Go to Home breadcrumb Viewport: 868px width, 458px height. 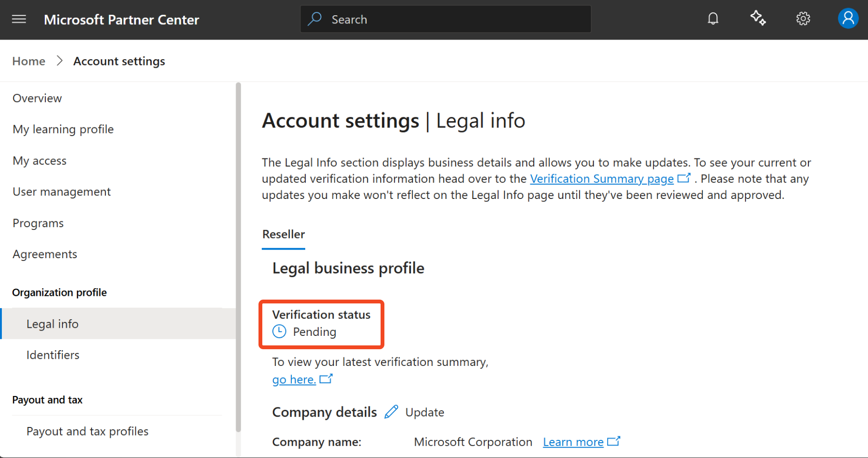pyautogui.click(x=29, y=61)
